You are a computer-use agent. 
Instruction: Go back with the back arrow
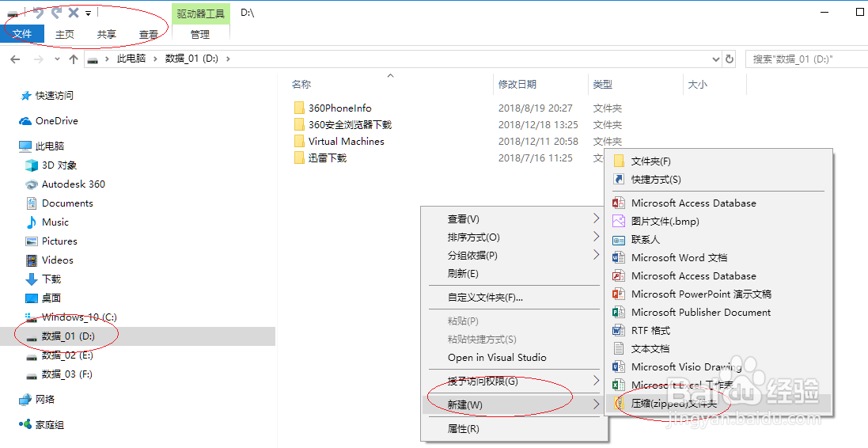15,59
